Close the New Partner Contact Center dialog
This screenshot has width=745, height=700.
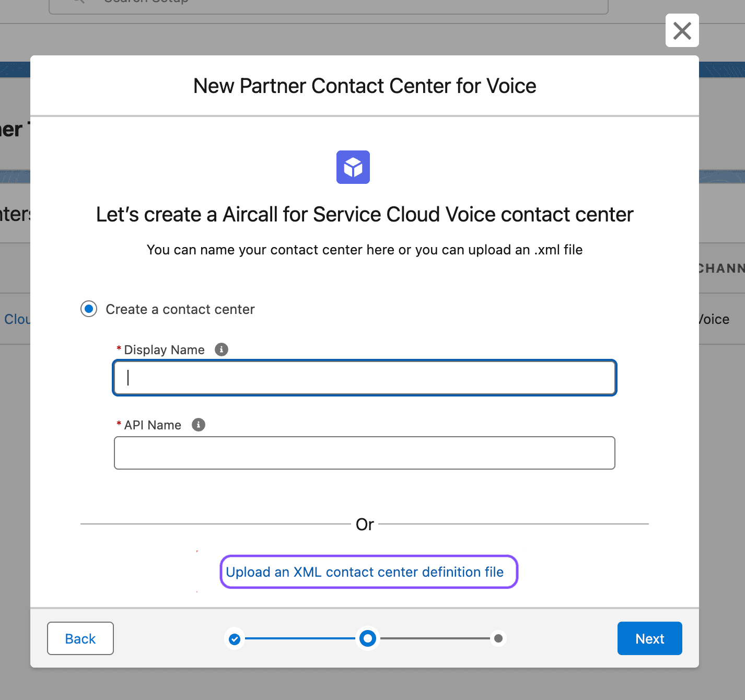682,31
